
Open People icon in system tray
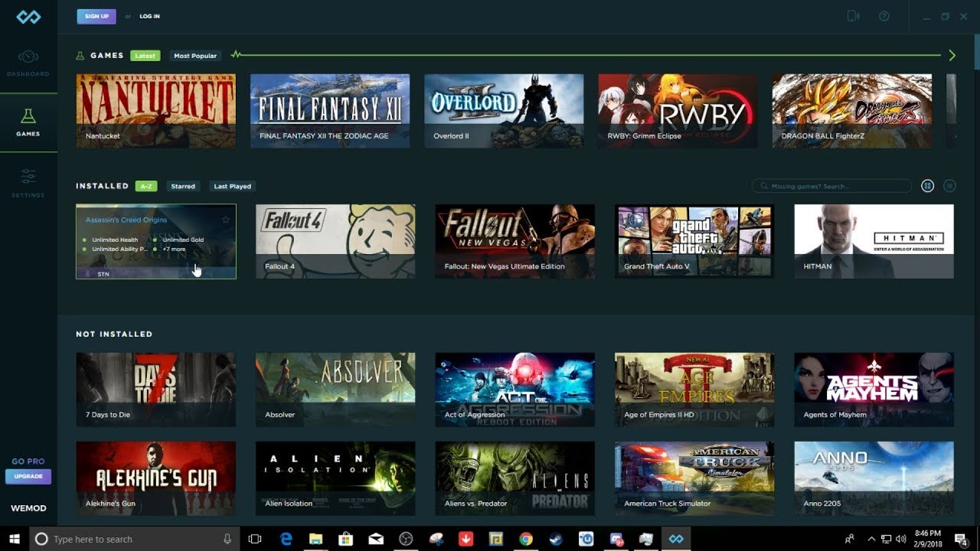point(850,539)
